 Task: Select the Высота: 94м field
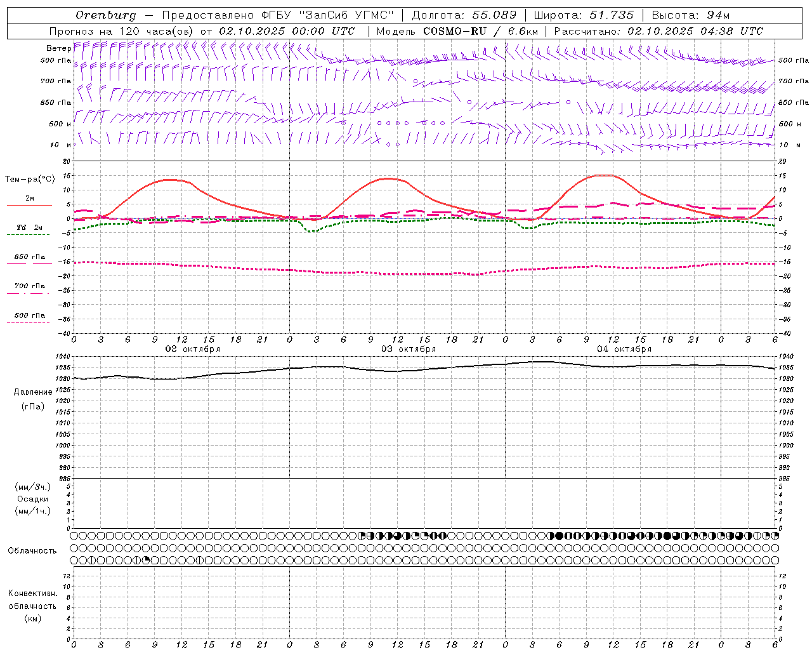(691, 15)
